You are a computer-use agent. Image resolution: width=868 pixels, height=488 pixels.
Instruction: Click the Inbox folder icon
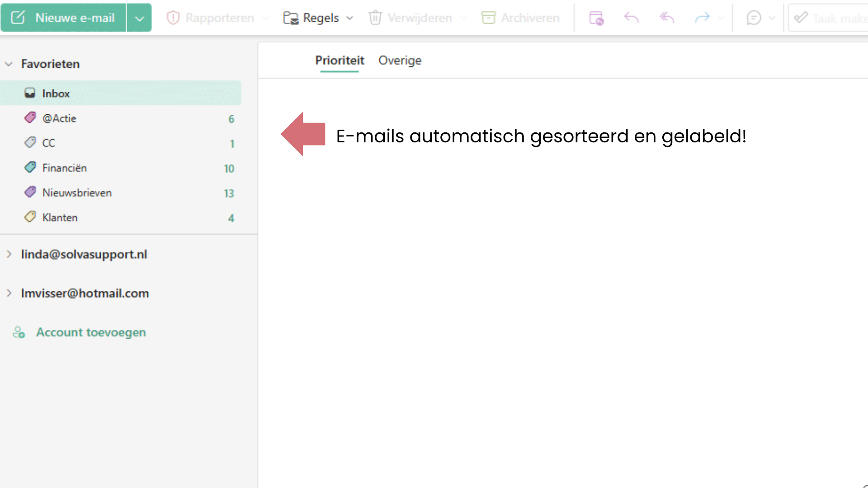pos(30,92)
